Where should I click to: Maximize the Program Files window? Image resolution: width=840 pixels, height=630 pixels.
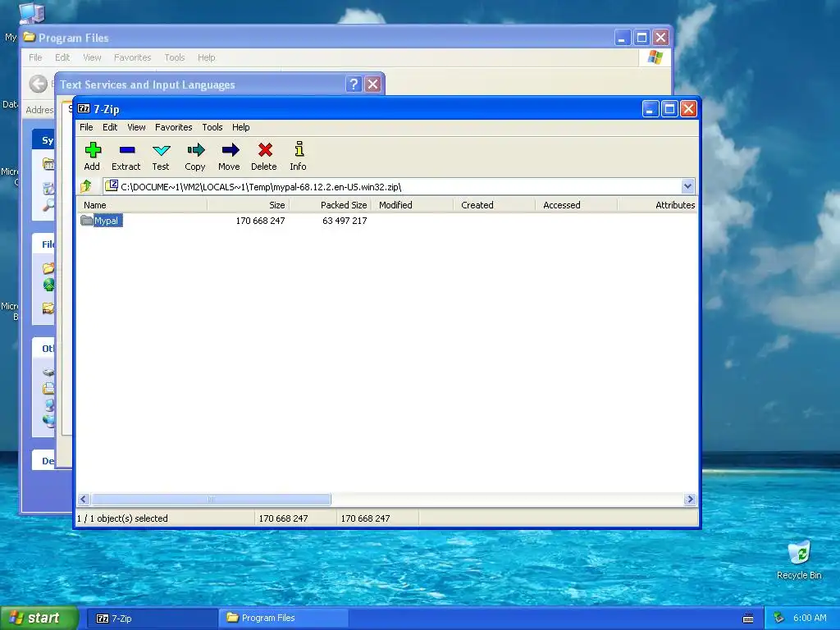coord(641,38)
